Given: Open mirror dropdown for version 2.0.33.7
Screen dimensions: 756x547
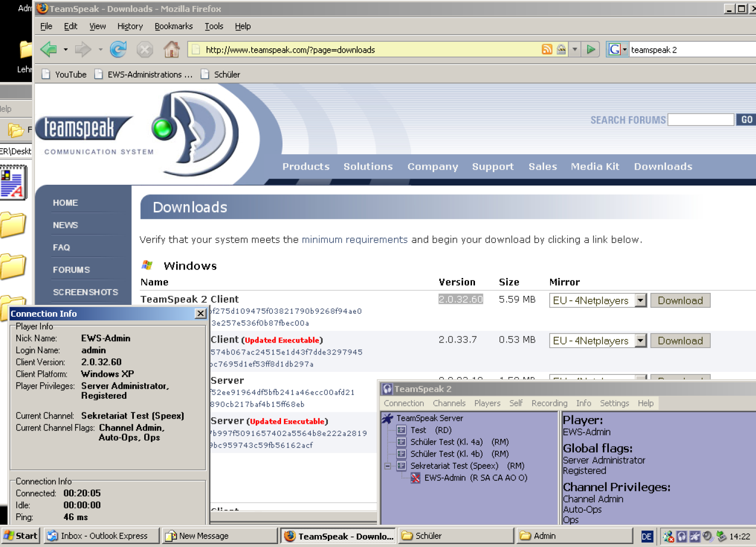Looking at the screenshot, I should [x=641, y=341].
